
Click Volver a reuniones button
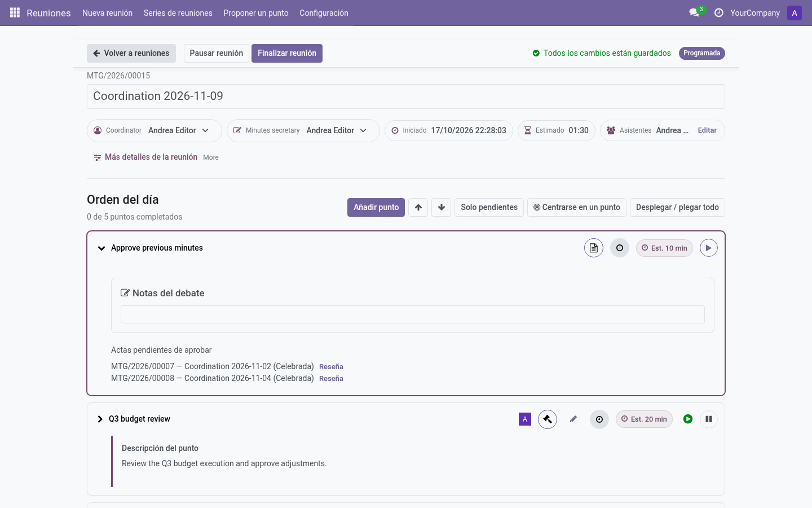click(x=131, y=53)
